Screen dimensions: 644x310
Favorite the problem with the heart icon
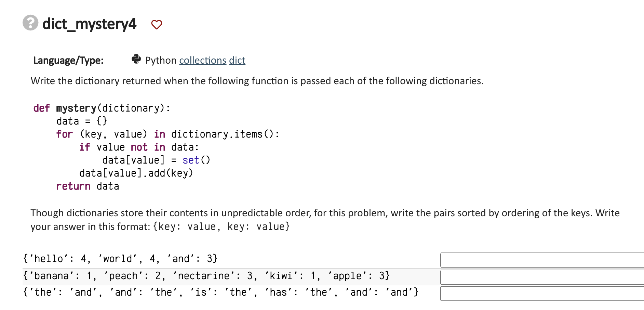tap(157, 25)
